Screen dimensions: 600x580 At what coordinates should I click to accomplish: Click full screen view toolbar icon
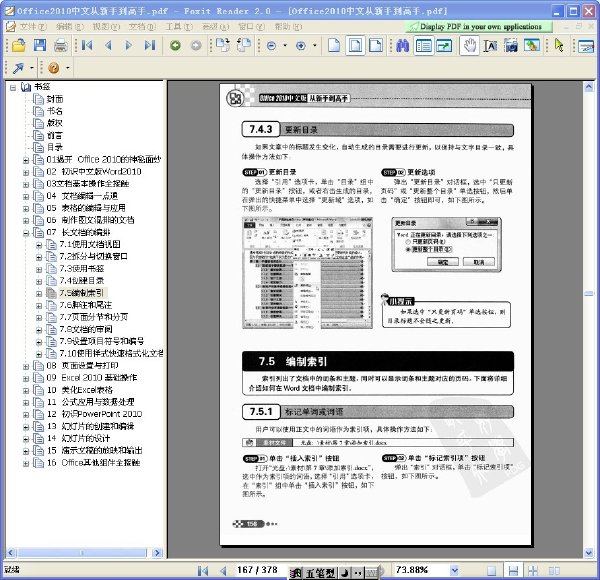444,46
